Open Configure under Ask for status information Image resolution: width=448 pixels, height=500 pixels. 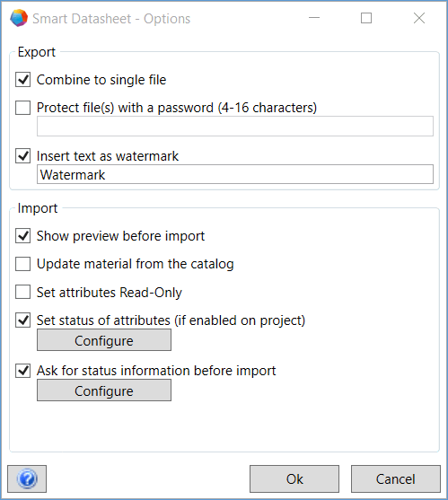pos(104,390)
